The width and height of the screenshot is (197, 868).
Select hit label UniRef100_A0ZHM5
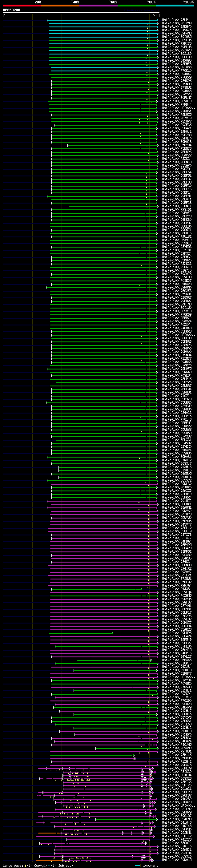tap(177, 596)
